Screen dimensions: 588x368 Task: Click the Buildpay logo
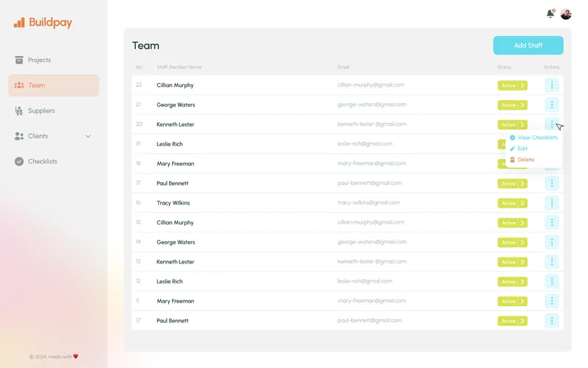(x=43, y=23)
